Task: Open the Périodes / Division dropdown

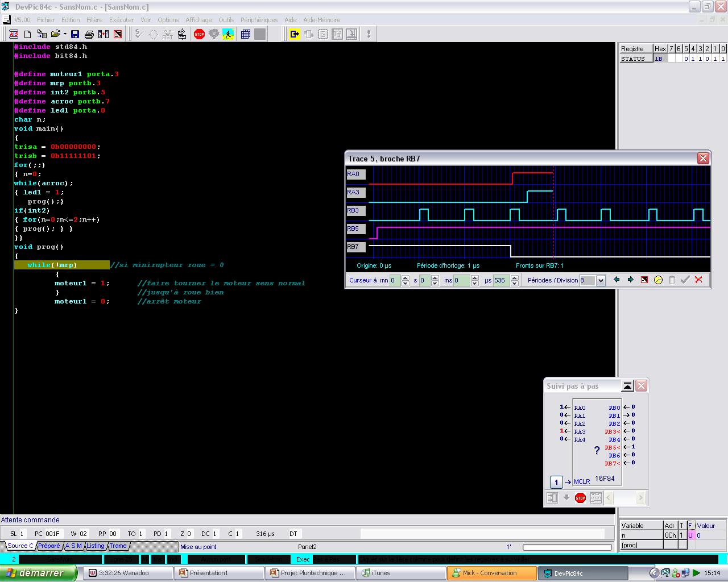Action: [601, 281]
